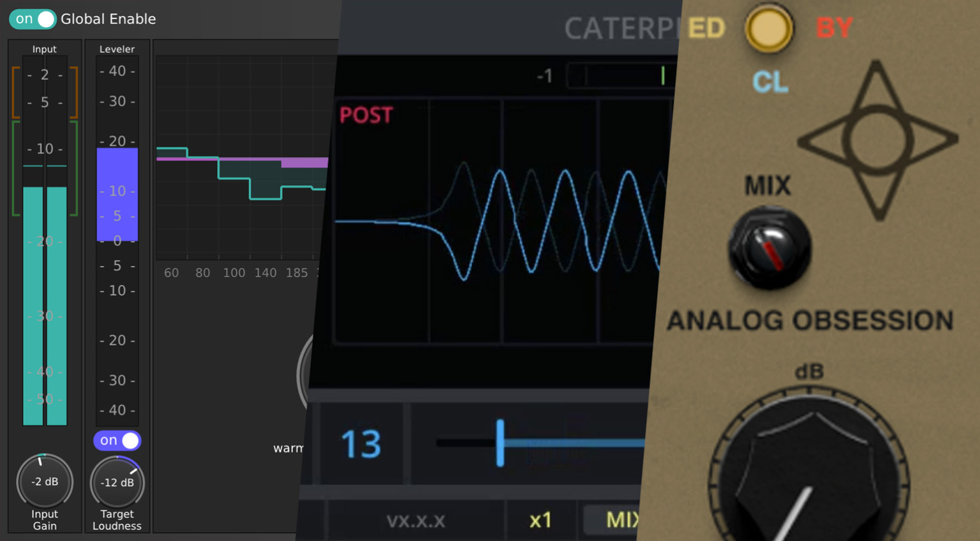Image resolution: width=980 pixels, height=541 pixels.
Task: Click the purple Leveler meter bar
Action: tap(117, 194)
